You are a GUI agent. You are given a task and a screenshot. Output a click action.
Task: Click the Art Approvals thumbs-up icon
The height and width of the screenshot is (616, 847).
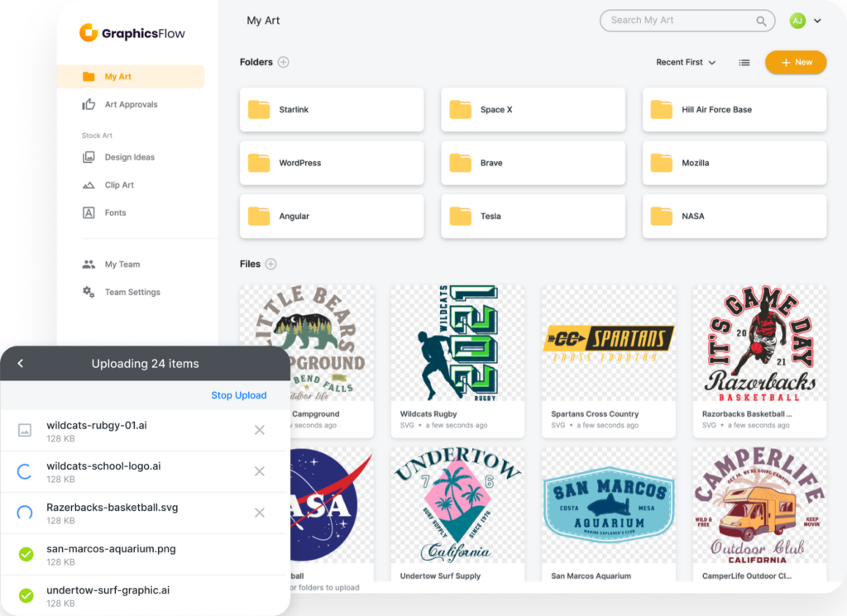[89, 103]
